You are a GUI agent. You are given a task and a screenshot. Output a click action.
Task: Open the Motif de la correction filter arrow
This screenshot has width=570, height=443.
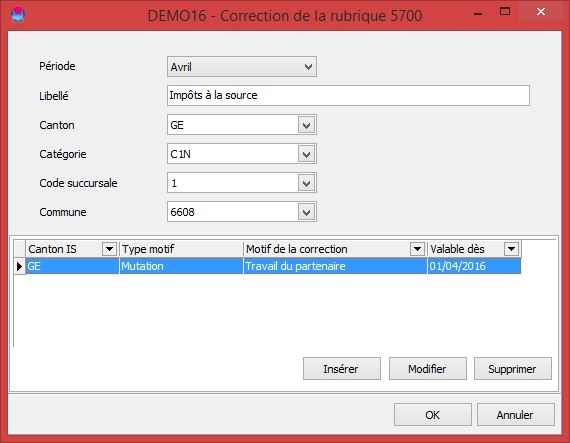click(x=417, y=249)
